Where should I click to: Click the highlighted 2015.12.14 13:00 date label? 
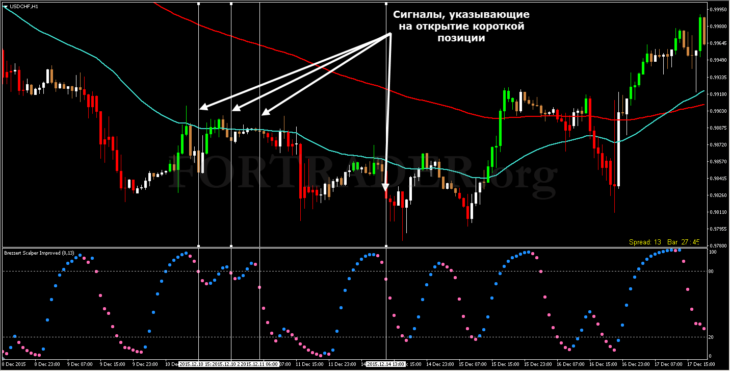[386, 364]
